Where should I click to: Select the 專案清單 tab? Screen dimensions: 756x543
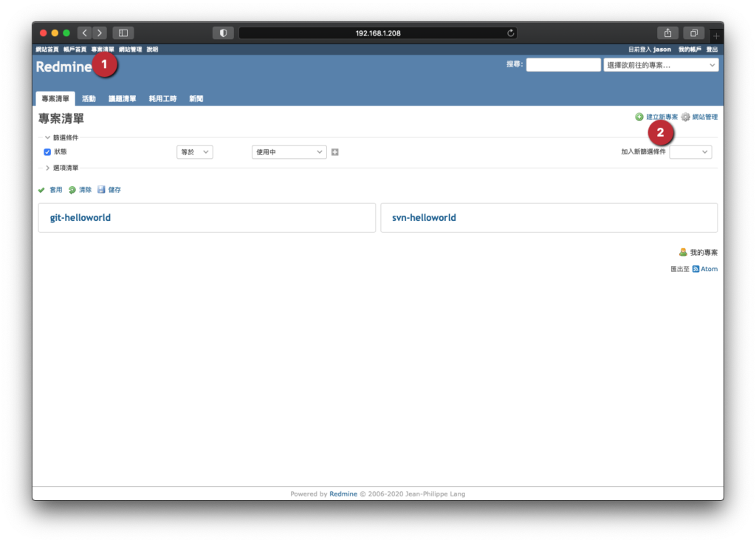pyautogui.click(x=55, y=98)
